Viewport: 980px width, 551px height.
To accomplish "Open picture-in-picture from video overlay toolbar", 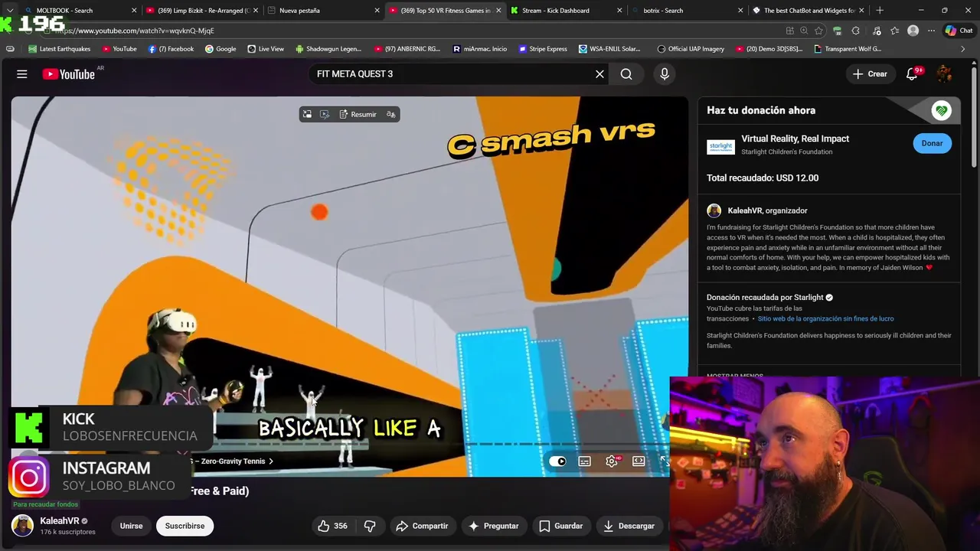I will pyautogui.click(x=307, y=114).
